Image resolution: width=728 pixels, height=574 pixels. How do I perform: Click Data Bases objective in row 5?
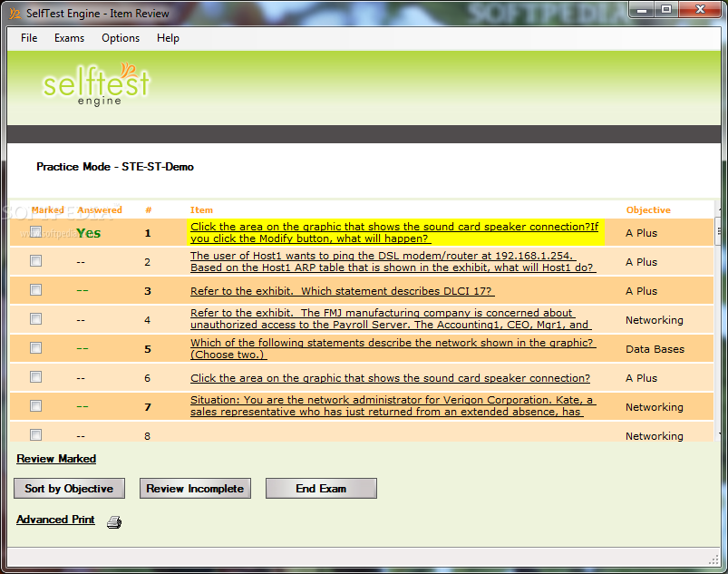click(x=655, y=349)
